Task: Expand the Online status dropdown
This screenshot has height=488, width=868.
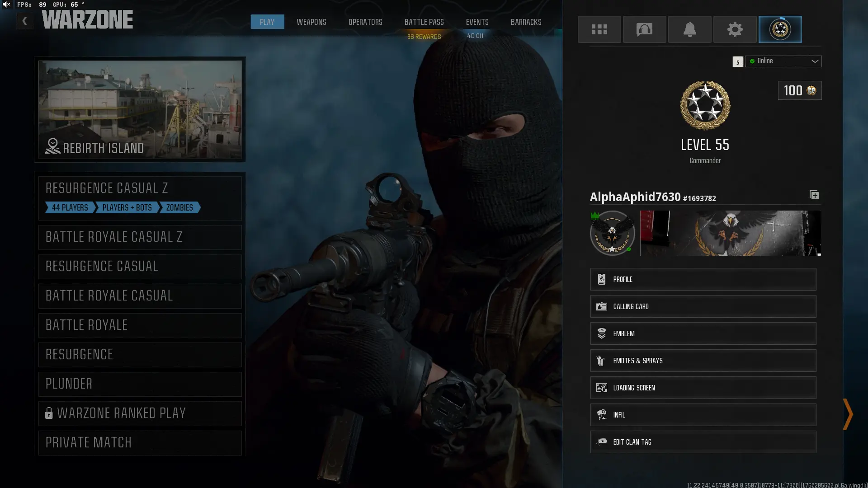Action: [783, 61]
